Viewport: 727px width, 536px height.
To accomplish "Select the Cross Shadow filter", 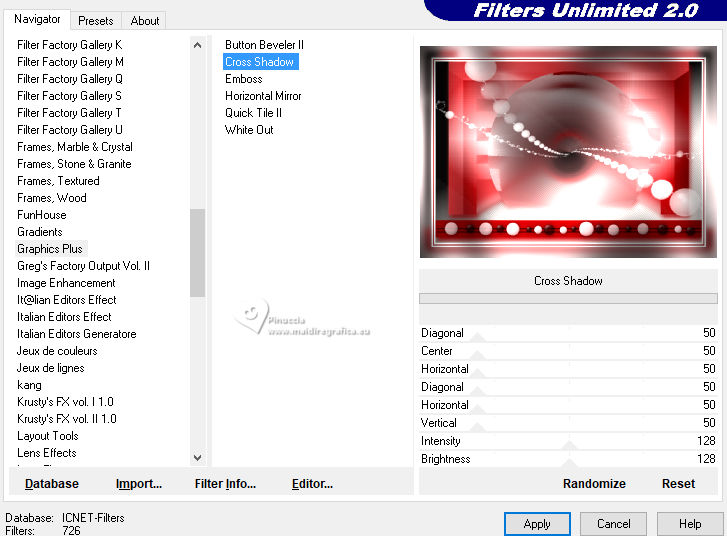I will tap(260, 62).
